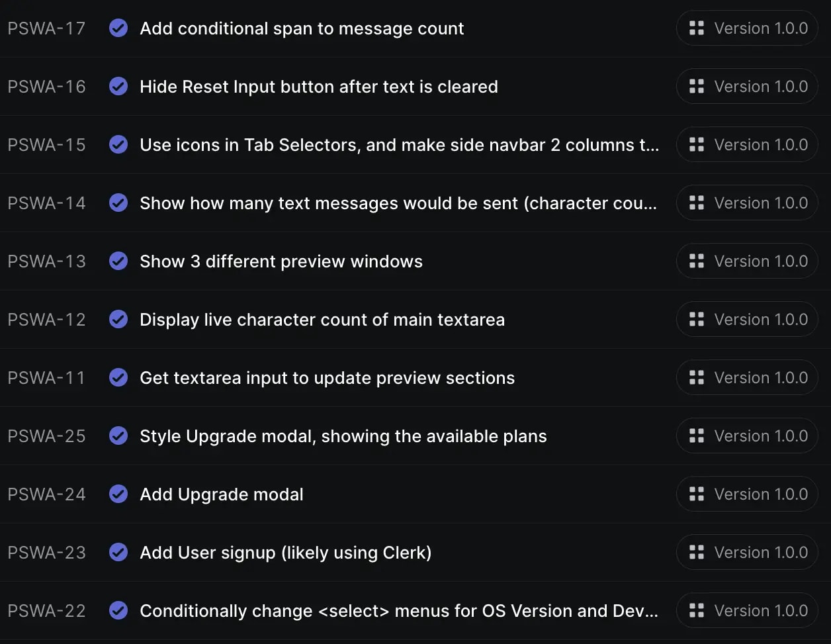Open the Version 1.0.0 pill on the PSWA-13 row
Viewport: 831px width, 644px height.
(x=747, y=261)
